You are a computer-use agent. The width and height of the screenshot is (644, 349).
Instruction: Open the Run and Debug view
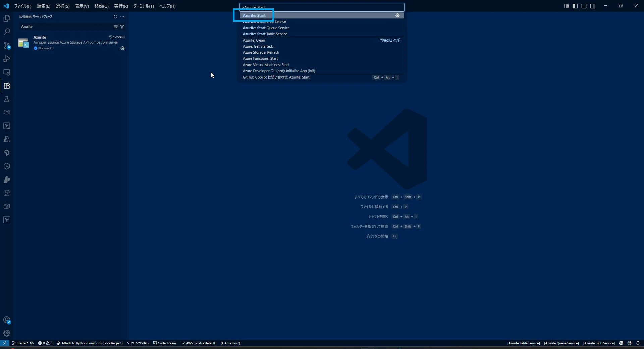click(x=7, y=59)
